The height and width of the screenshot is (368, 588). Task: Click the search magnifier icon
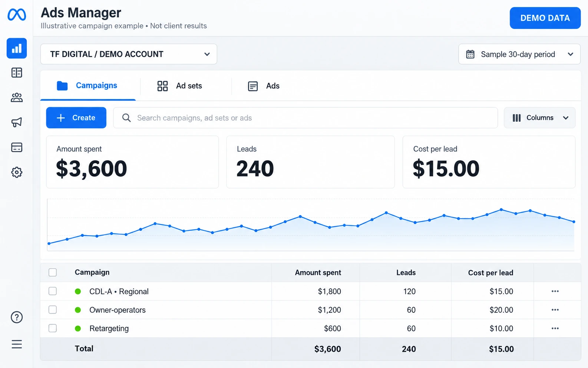126,118
